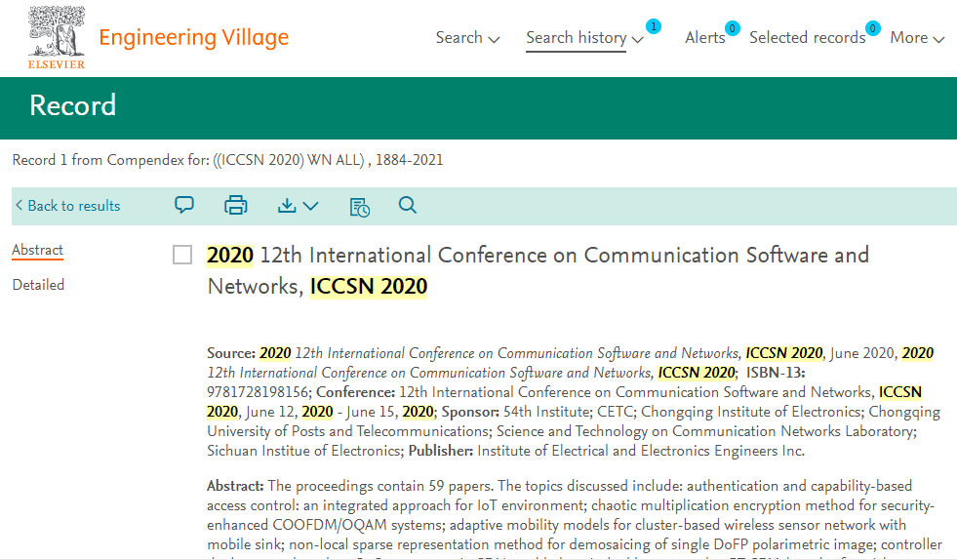Image resolution: width=957 pixels, height=560 pixels.
Task: Open the document history clock icon
Action: click(360, 207)
